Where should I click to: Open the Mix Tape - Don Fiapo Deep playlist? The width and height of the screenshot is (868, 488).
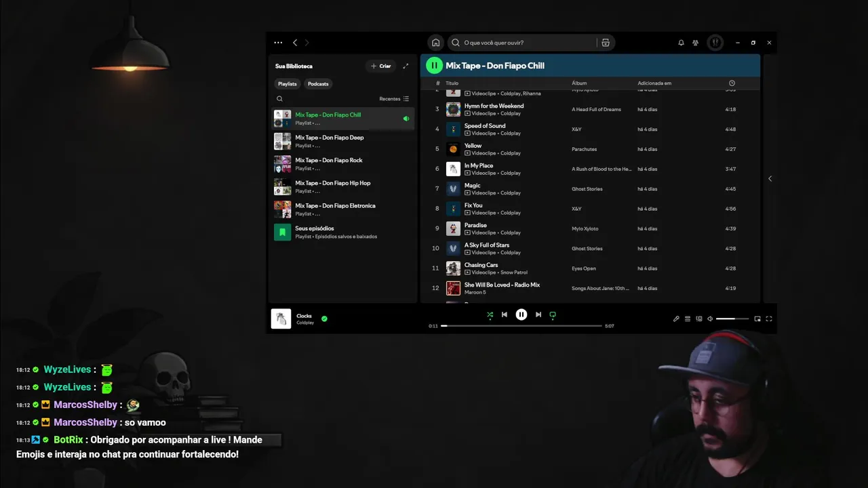[x=343, y=141]
